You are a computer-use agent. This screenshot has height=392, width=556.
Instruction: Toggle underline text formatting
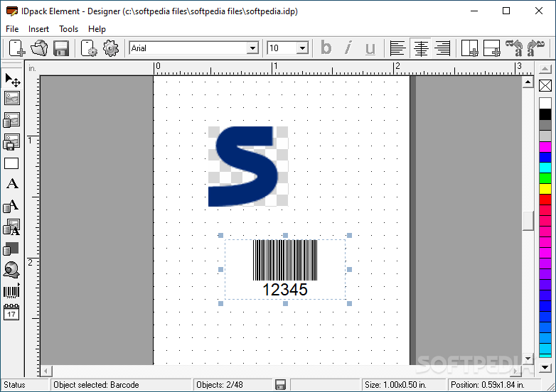click(370, 48)
